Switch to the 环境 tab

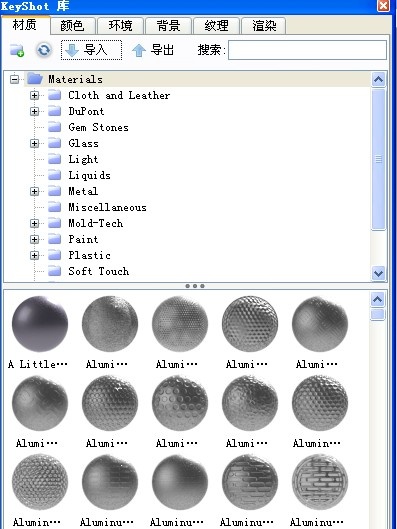[120, 26]
